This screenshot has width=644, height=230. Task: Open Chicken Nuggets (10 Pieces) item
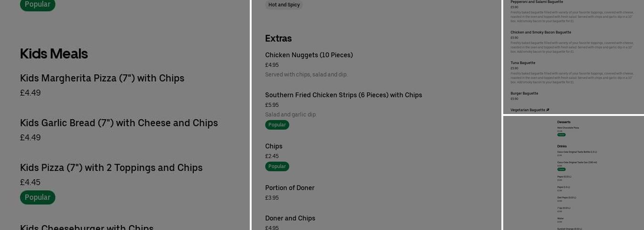coord(309,55)
